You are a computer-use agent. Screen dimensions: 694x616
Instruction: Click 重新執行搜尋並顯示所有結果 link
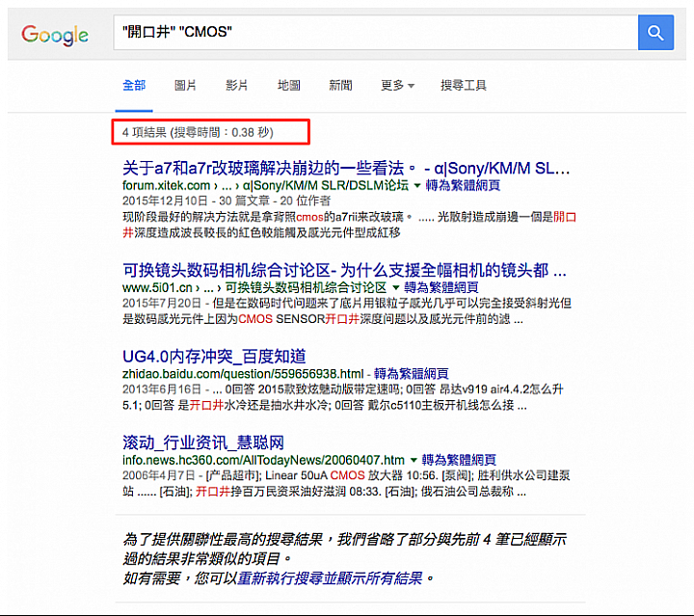[331, 578]
